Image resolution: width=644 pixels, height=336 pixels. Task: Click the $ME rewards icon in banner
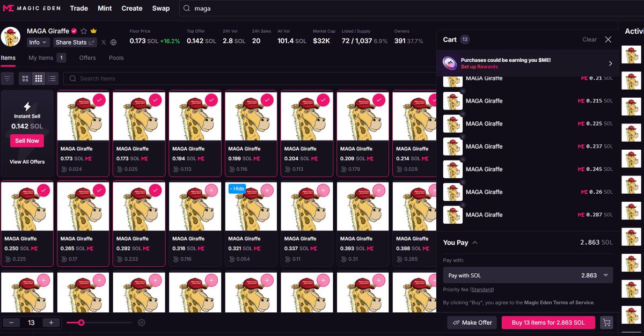tap(450, 63)
